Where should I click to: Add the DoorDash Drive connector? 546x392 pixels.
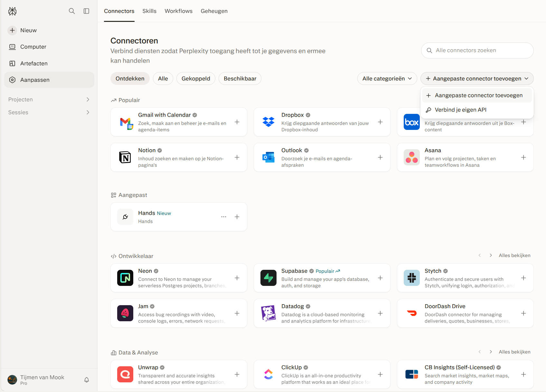click(523, 313)
